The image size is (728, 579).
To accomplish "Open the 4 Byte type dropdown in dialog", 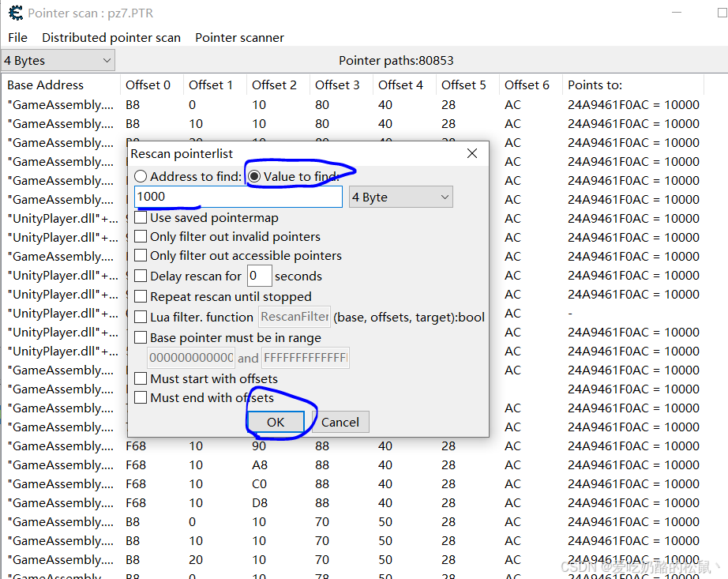I will pyautogui.click(x=400, y=197).
